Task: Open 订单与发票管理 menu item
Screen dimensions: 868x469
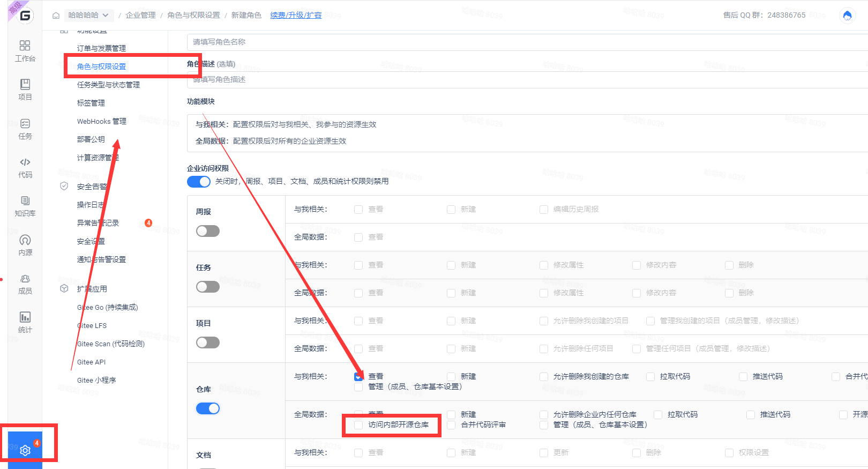Action: pyautogui.click(x=101, y=48)
